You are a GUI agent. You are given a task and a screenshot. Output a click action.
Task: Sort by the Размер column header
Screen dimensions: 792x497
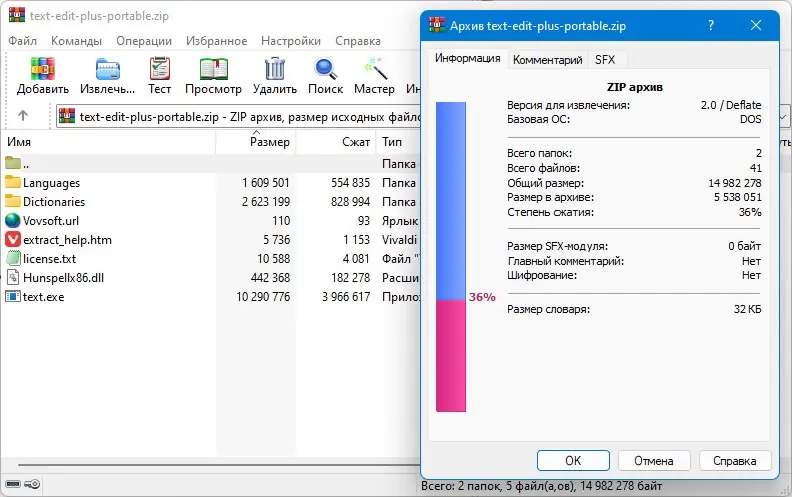point(256,142)
